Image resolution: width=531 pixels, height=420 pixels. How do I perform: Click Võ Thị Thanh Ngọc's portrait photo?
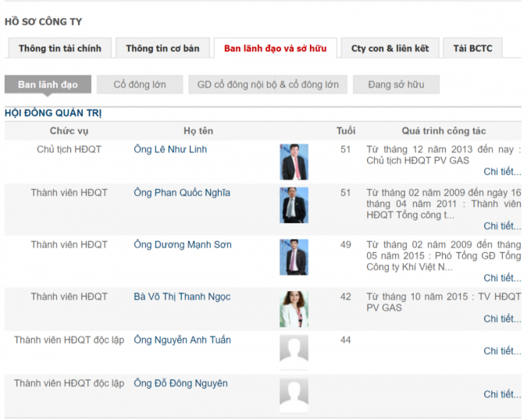tap(294, 309)
